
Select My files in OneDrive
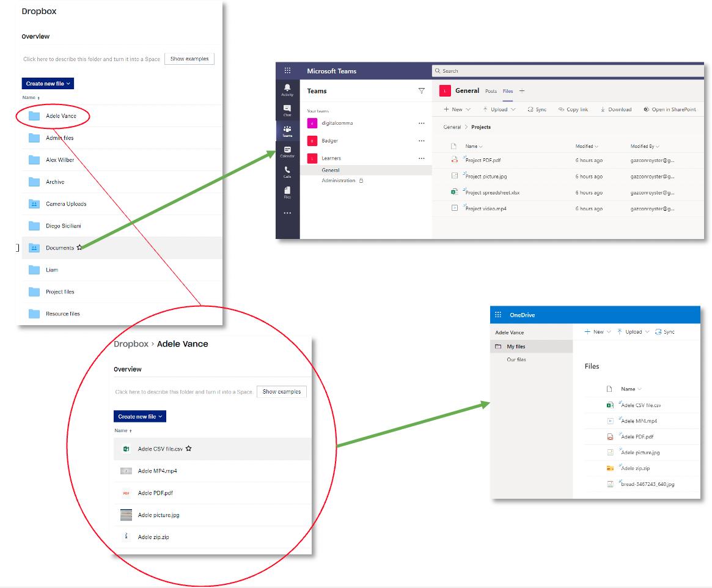click(x=531, y=347)
